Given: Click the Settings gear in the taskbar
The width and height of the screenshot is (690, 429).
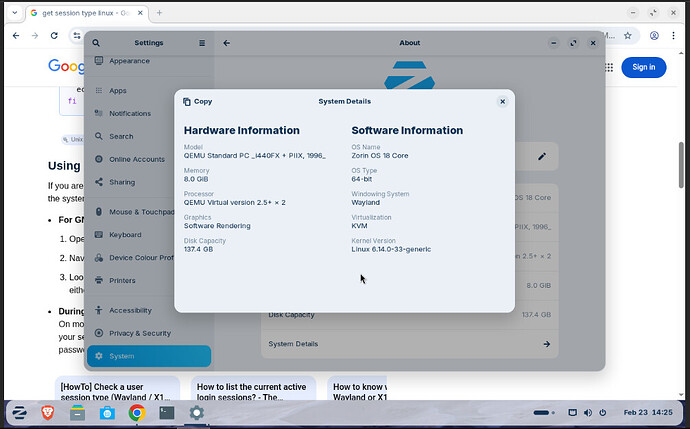Looking at the screenshot, I should 196,412.
